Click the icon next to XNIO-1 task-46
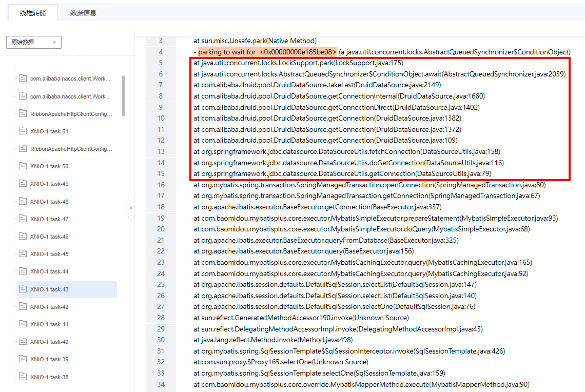 pos(23,236)
